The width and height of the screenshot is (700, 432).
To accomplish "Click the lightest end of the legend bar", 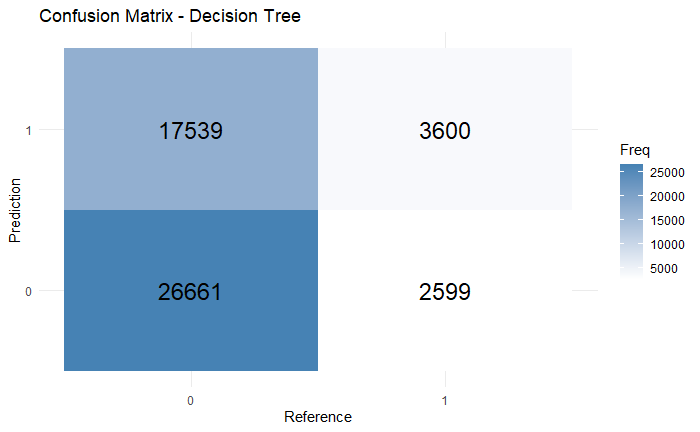I will (630, 272).
